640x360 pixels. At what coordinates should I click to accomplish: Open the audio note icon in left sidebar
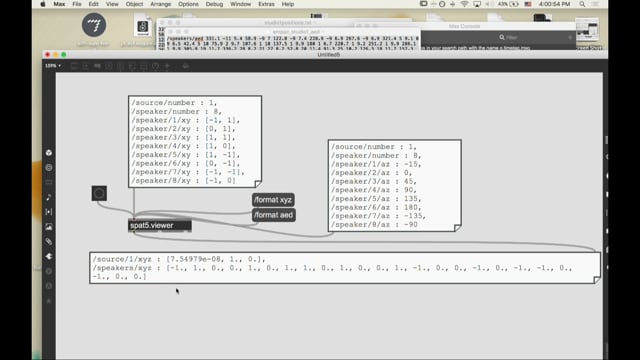49,197
